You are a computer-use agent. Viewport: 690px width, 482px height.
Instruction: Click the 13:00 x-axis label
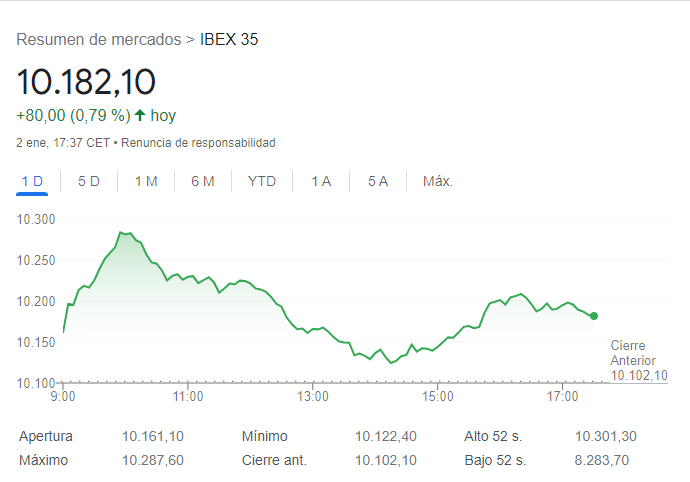[313, 397]
